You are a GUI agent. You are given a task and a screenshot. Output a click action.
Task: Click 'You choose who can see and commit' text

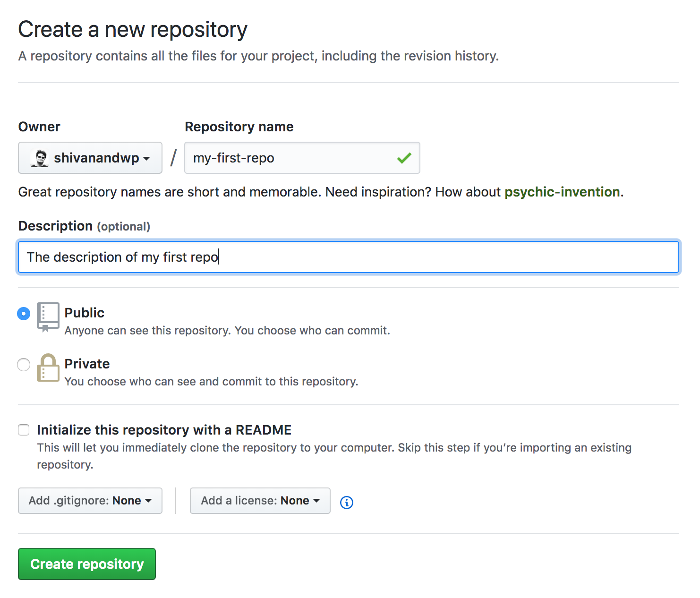pyautogui.click(x=212, y=382)
